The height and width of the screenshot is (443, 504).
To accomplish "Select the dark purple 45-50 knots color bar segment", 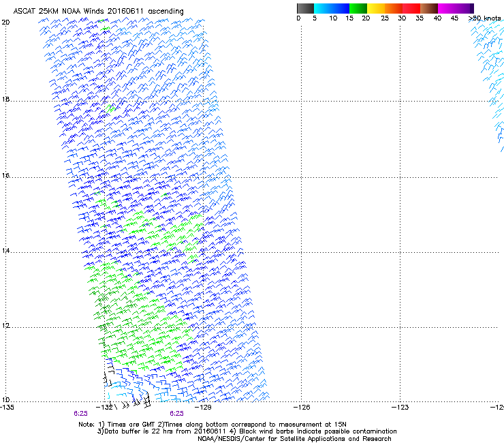I will [x=464, y=8].
